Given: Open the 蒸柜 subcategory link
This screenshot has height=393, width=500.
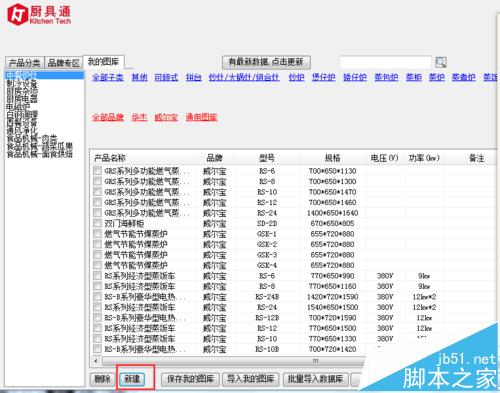Looking at the screenshot, I should [414, 77].
